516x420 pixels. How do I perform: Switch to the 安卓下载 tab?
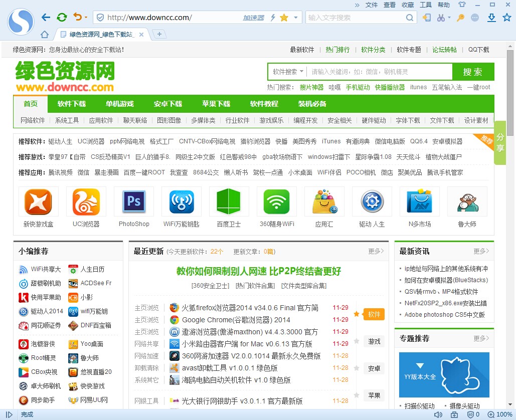(167, 104)
